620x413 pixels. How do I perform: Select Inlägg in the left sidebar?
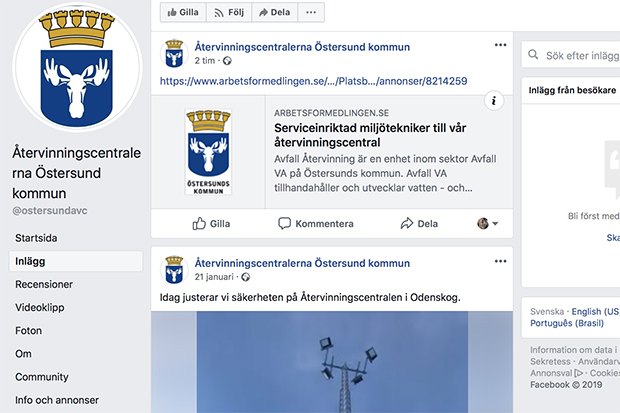(x=76, y=261)
